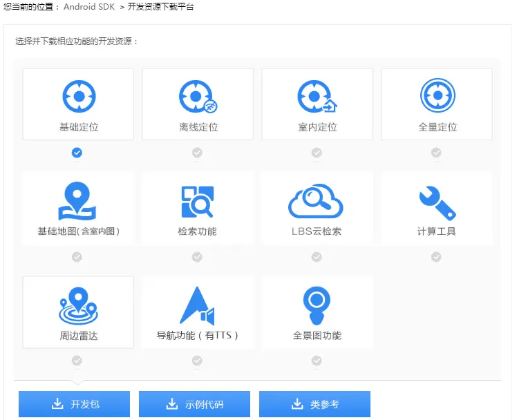Click the 基础地图(含室内图) label
The width and height of the screenshot is (517, 420).
(79, 231)
